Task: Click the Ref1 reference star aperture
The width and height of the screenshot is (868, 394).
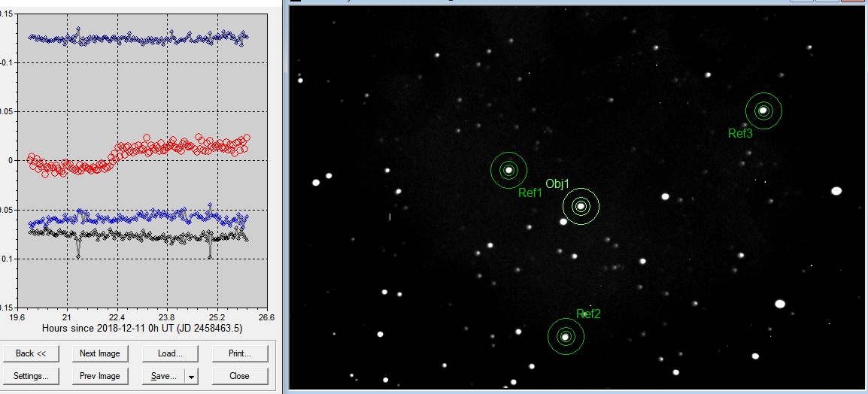Action: [508, 170]
